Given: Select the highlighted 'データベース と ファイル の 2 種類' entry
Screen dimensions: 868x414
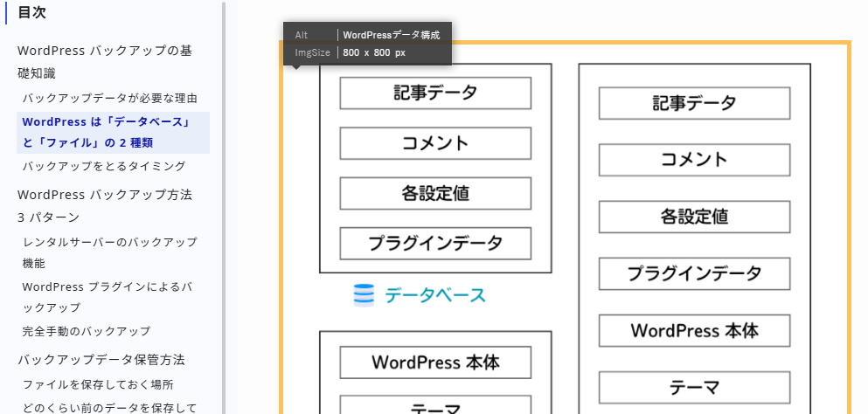Looking at the screenshot, I should (113, 132).
